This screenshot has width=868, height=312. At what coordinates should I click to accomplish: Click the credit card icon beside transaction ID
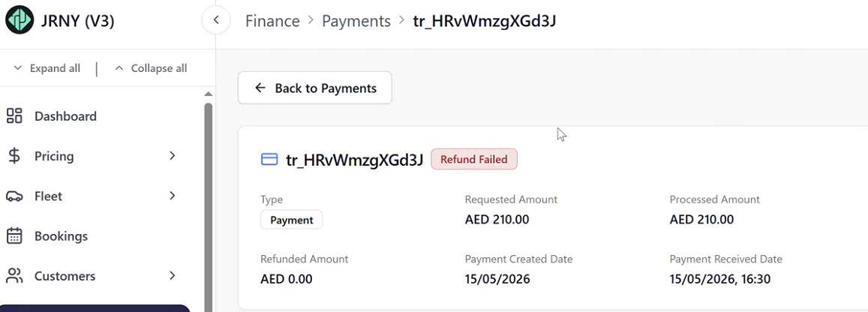[269, 160]
